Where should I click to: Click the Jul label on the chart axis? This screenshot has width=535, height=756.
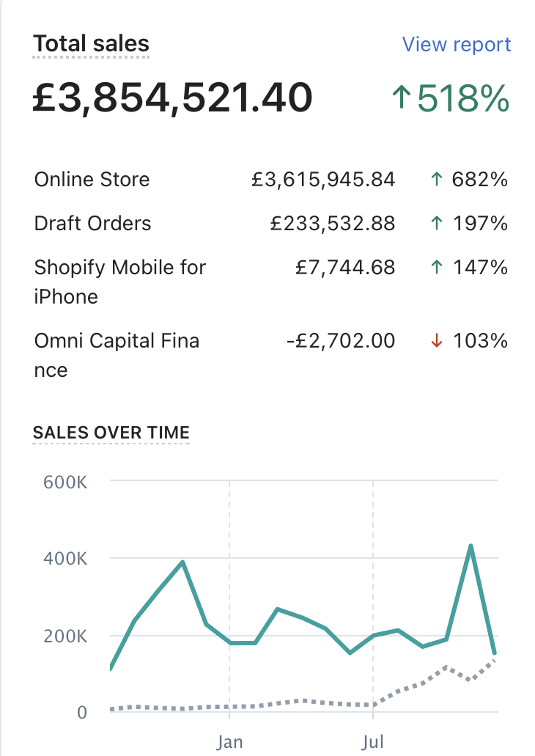(x=374, y=741)
